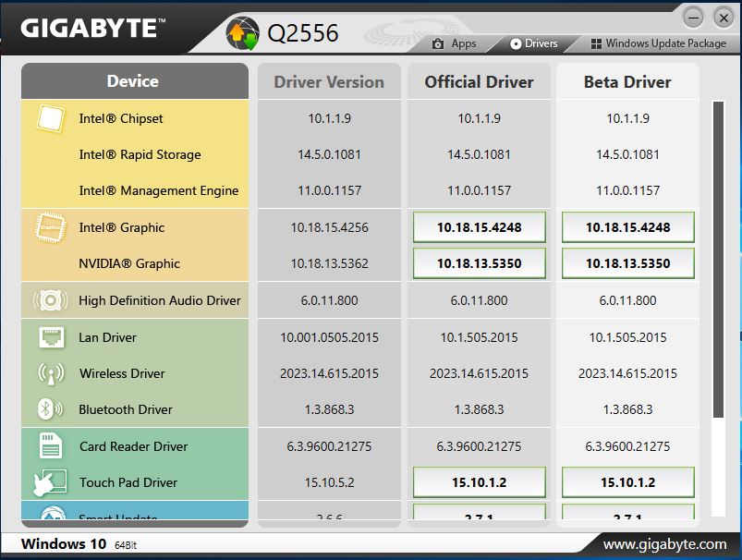The width and height of the screenshot is (742, 560).
Task: Click the Bluetooth Driver icon
Action: coord(50,409)
